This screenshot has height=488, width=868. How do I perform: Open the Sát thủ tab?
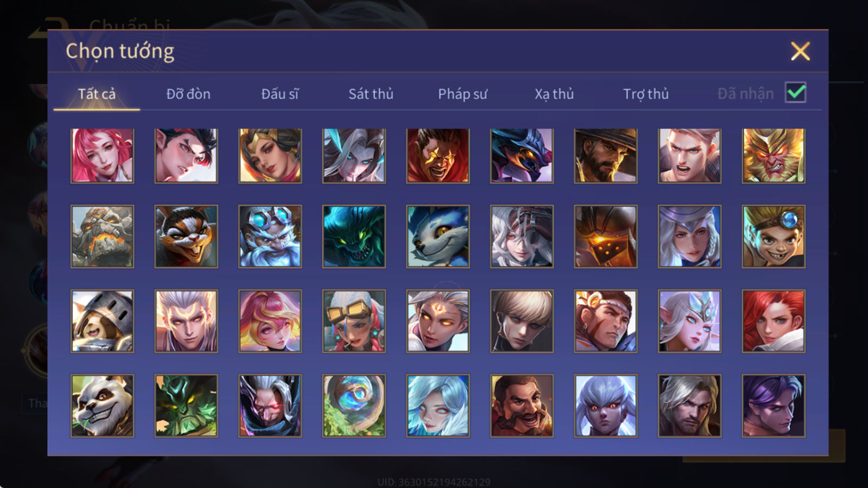click(371, 94)
